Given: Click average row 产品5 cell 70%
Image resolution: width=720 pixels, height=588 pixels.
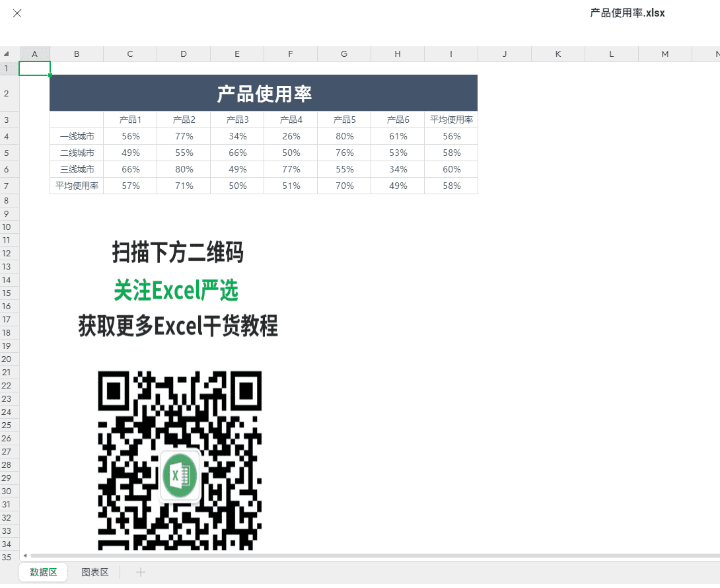Looking at the screenshot, I should coord(344,186).
